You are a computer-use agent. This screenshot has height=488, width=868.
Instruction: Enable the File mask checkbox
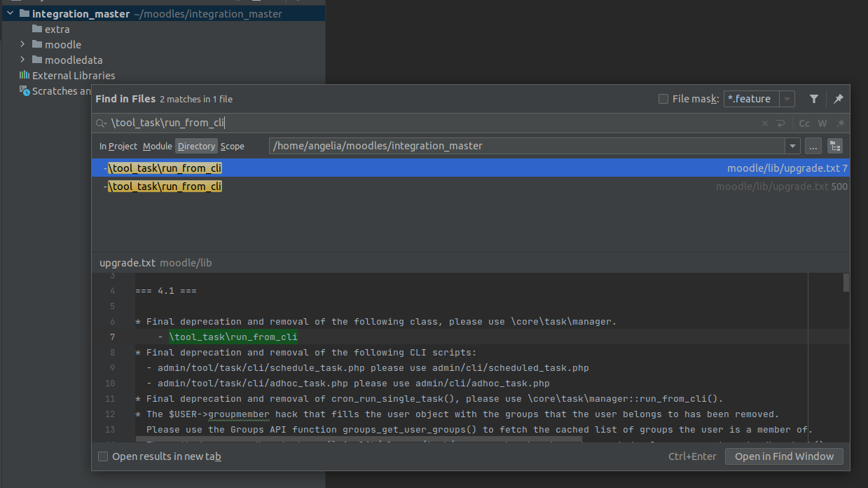[x=663, y=99]
